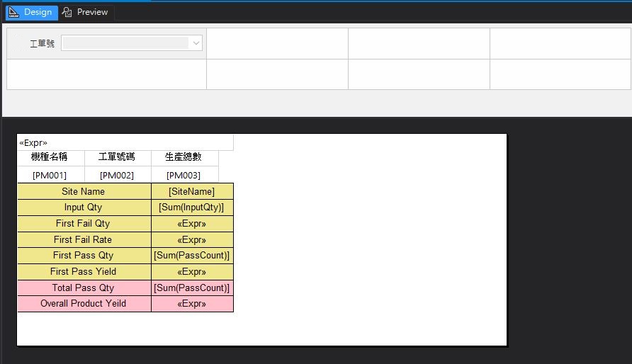
Task: Select the First Fail Qty label cell
Action: point(84,223)
